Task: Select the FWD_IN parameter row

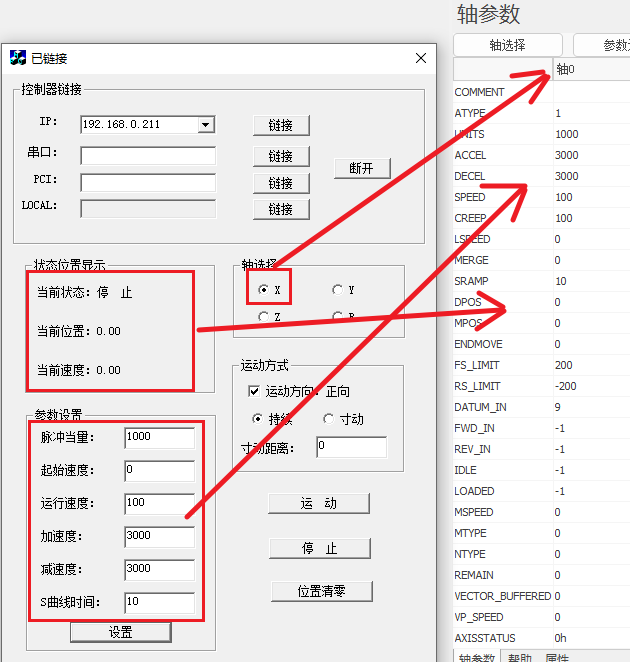Action: click(542, 428)
